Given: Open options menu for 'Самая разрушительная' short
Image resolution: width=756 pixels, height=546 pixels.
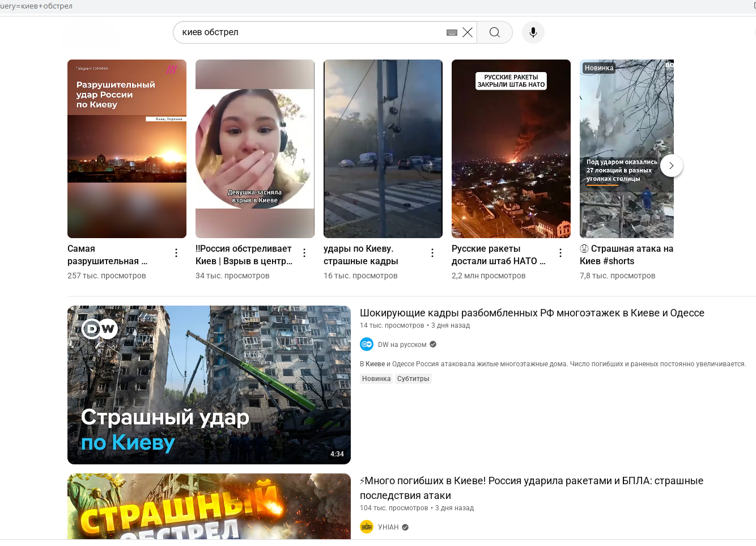Looking at the screenshot, I should point(176,253).
